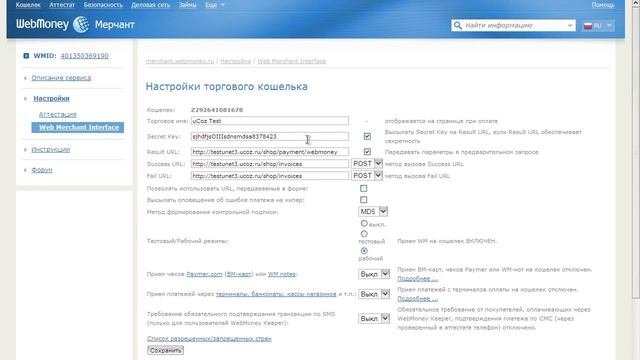Select Web Merchant Interface sidebar item

(x=78, y=127)
